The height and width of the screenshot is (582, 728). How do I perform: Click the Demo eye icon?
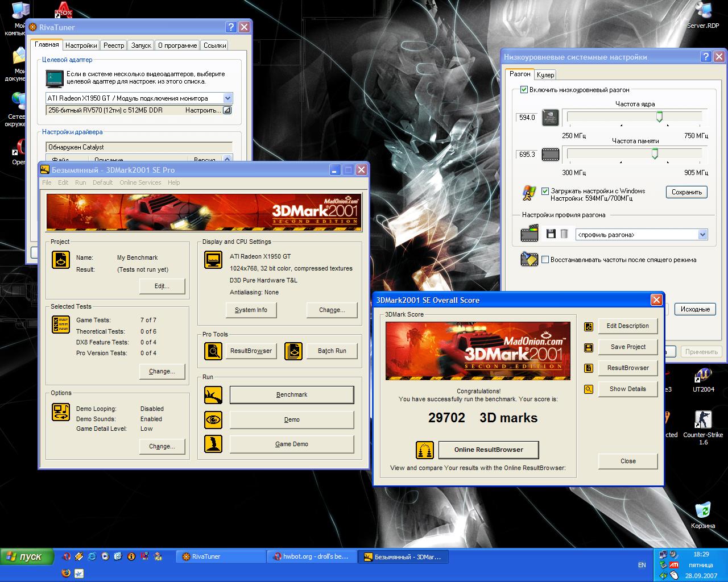tap(213, 419)
